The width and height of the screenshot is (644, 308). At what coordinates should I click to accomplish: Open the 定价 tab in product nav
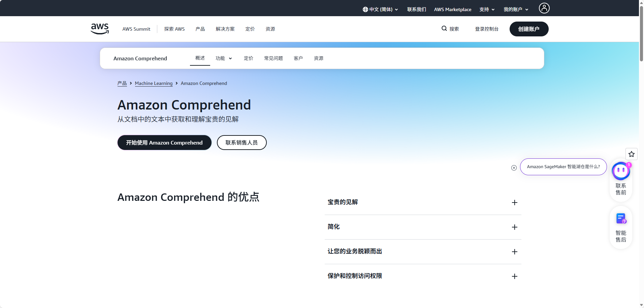[x=249, y=58]
